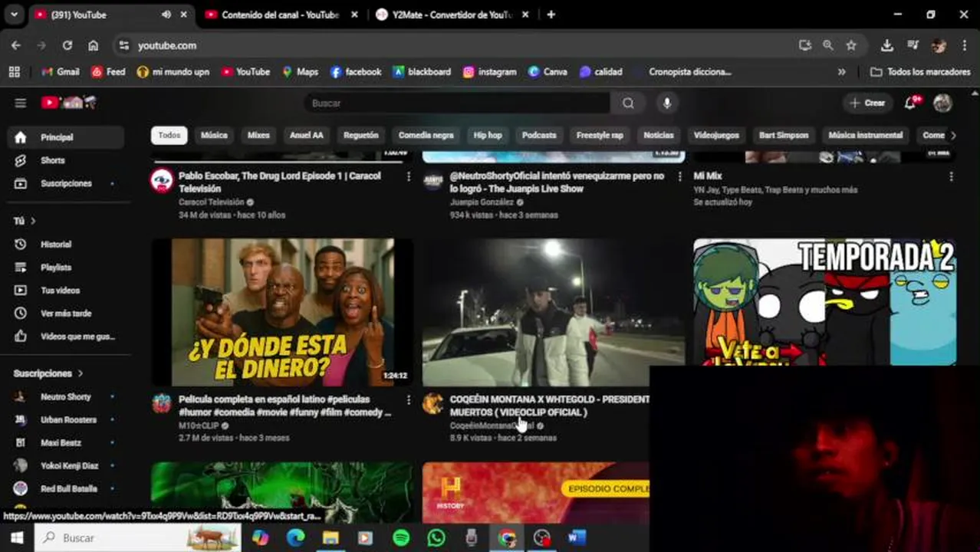Open options menu for NeutroShortyOficial video
980x552 pixels.
(679, 176)
